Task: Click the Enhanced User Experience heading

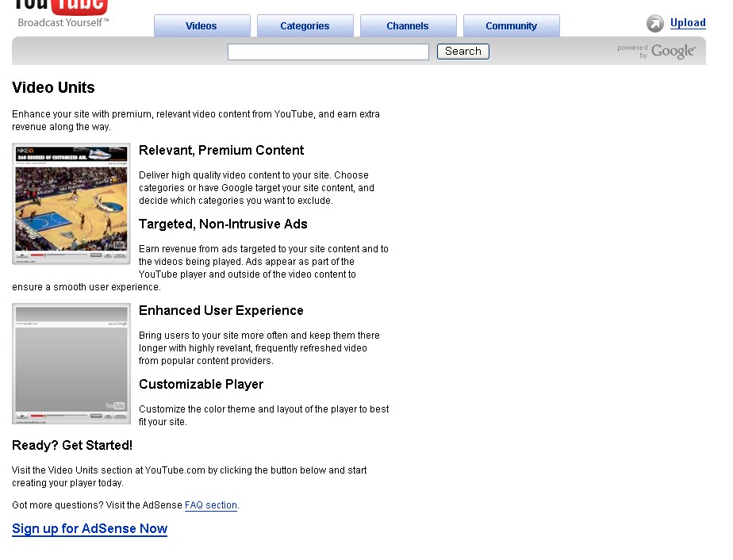Action: (x=221, y=310)
